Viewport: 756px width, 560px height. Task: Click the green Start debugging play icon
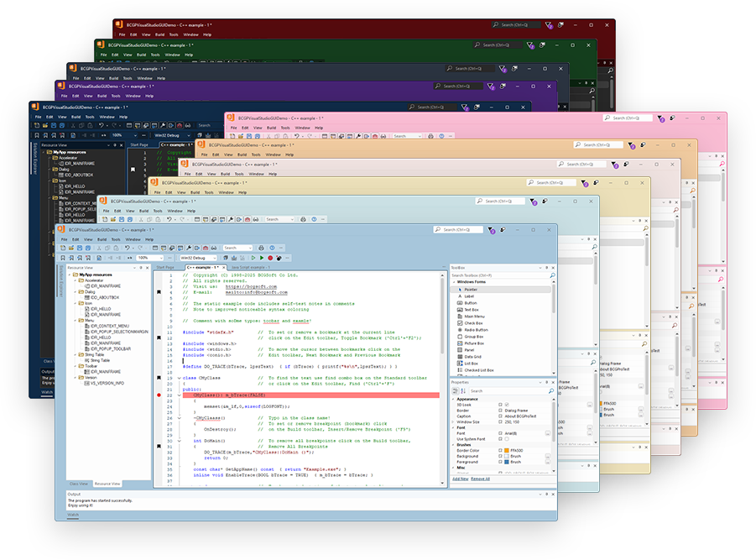coord(262,258)
